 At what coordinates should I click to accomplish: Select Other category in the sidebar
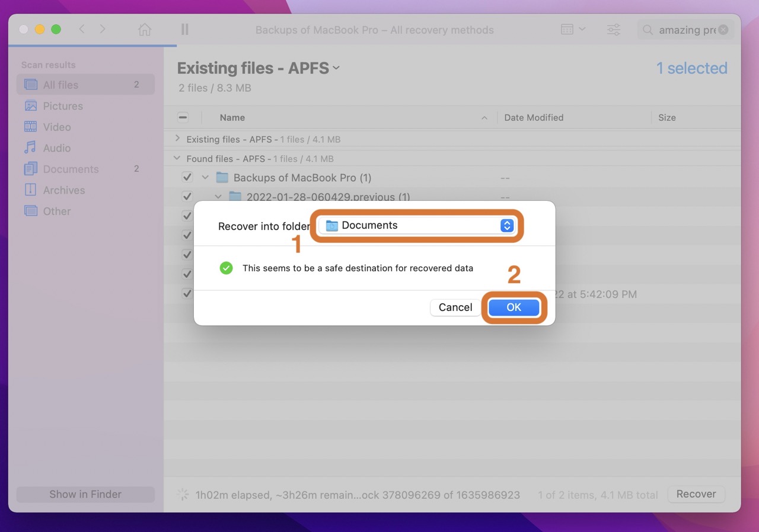[x=85, y=211]
